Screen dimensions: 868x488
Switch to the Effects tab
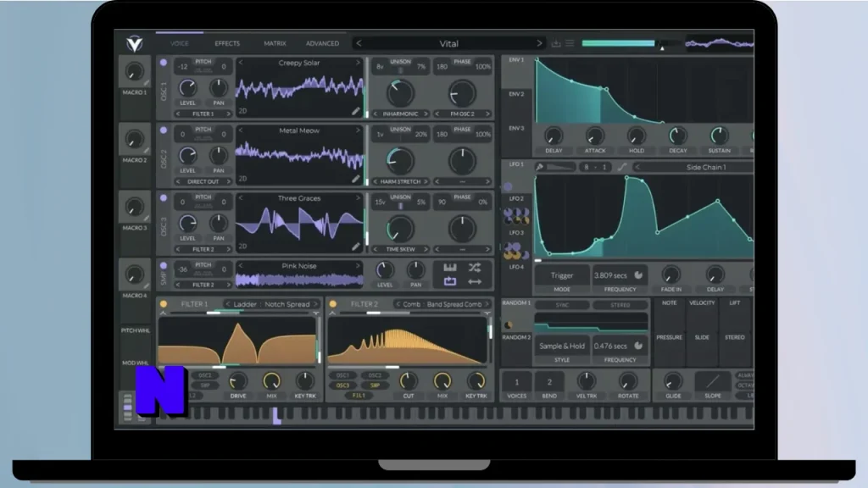pyautogui.click(x=227, y=43)
